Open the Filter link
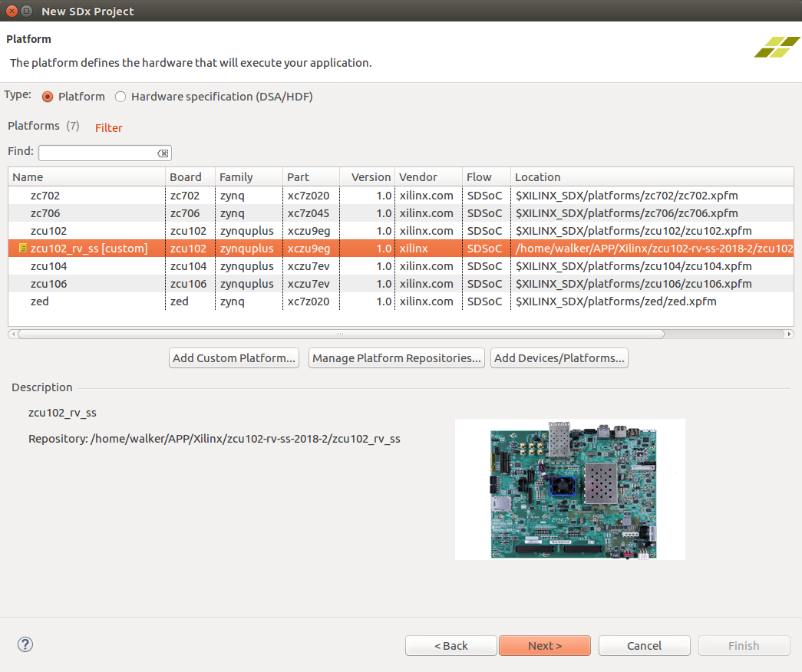The width and height of the screenshot is (802, 672). 108,128
